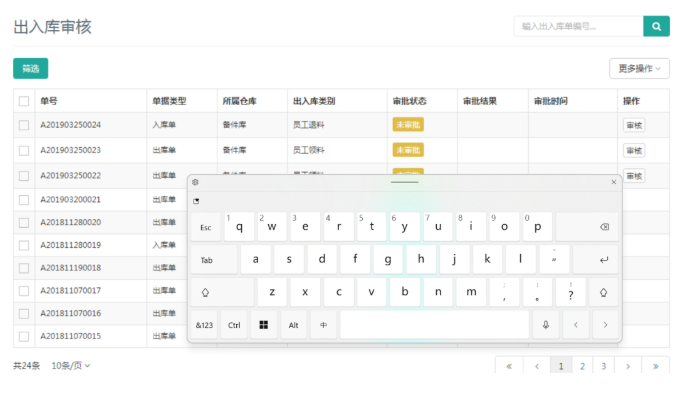686x399 pixels.
Task: Tap the left arrow cursor key
Action: [575, 325]
